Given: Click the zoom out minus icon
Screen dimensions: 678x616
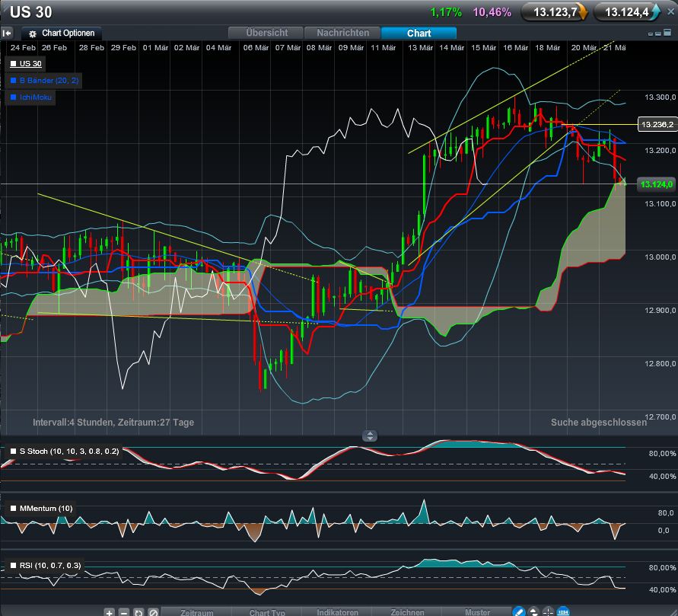Looking at the screenshot, I should [123, 611].
